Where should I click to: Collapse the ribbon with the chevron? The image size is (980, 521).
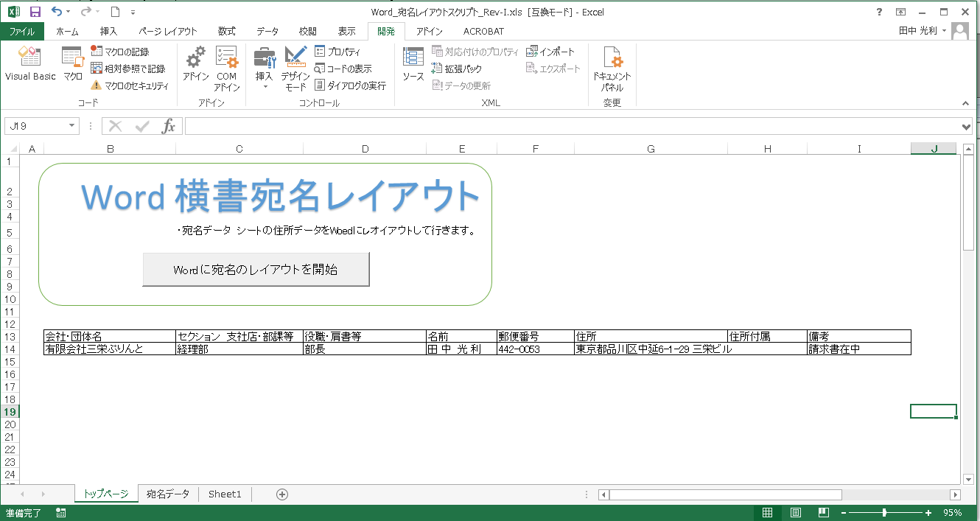point(966,103)
